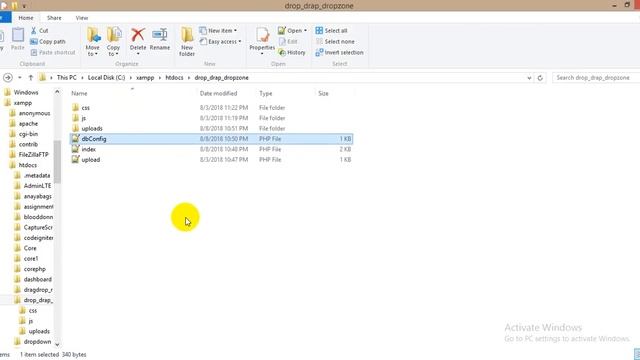The height and width of the screenshot is (360, 640).
Task: Open the Easy access menu
Action: pos(220,42)
